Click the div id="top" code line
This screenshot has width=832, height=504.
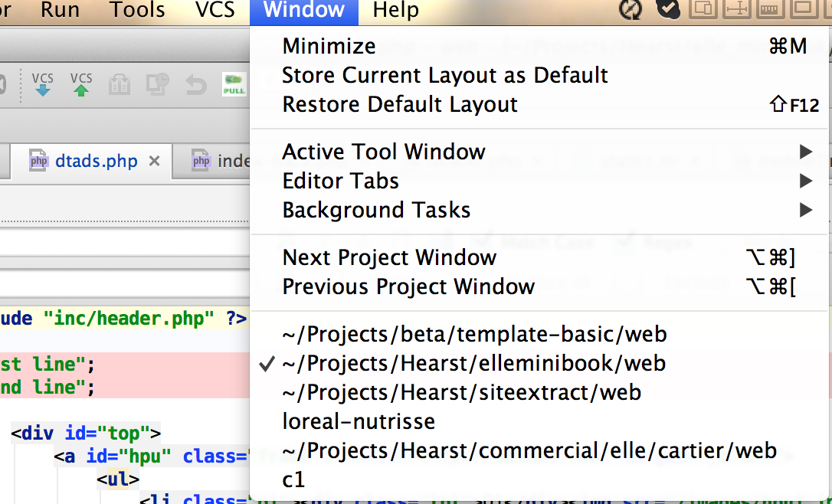pyautogui.click(x=86, y=434)
